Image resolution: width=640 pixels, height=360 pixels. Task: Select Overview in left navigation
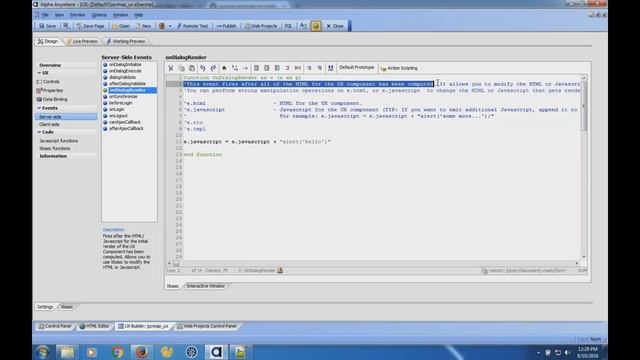click(x=50, y=65)
